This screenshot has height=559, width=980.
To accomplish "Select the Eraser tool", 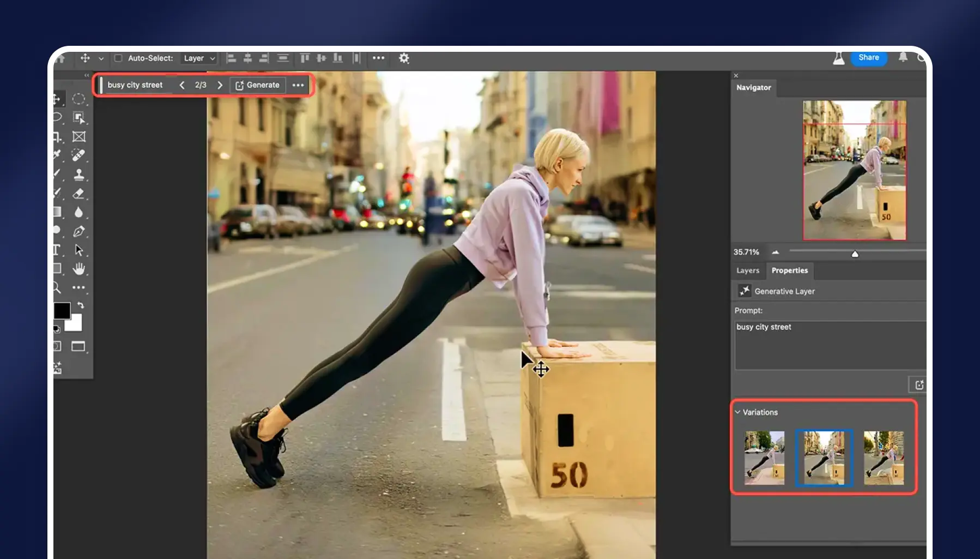I will click(78, 193).
